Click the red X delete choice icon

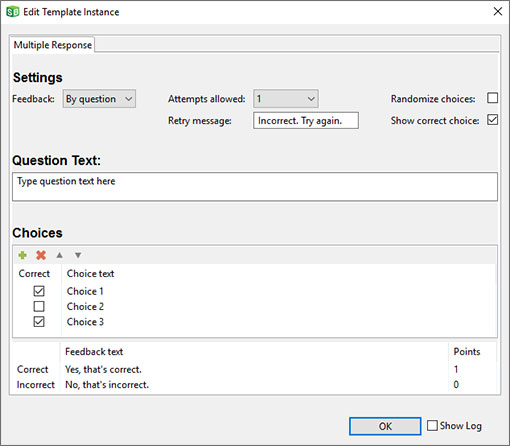point(41,255)
